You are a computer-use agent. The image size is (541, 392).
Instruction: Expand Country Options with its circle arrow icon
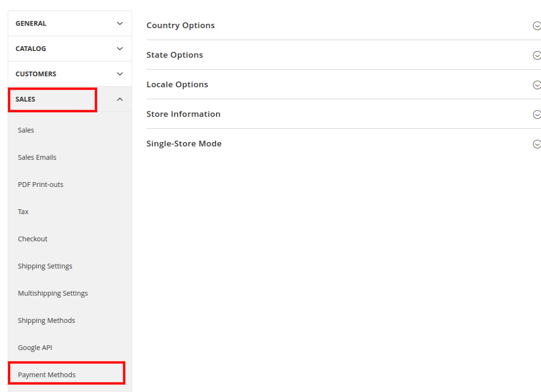click(536, 26)
